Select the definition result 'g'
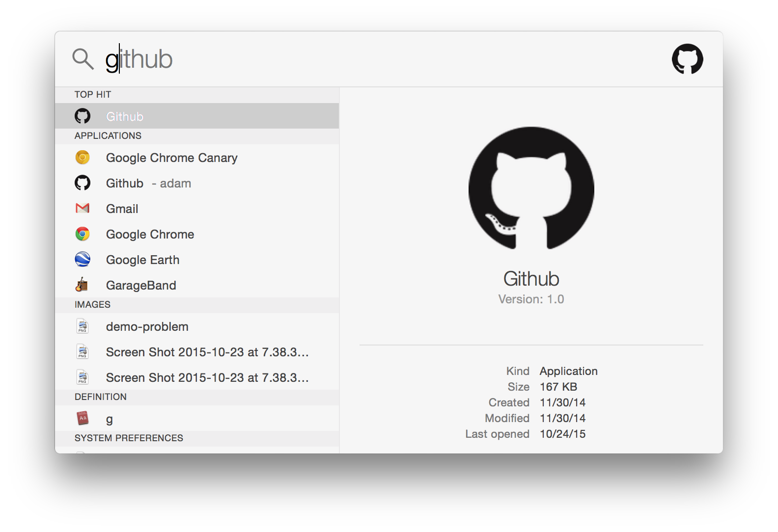Viewport: 778px width, 532px height. coord(197,419)
